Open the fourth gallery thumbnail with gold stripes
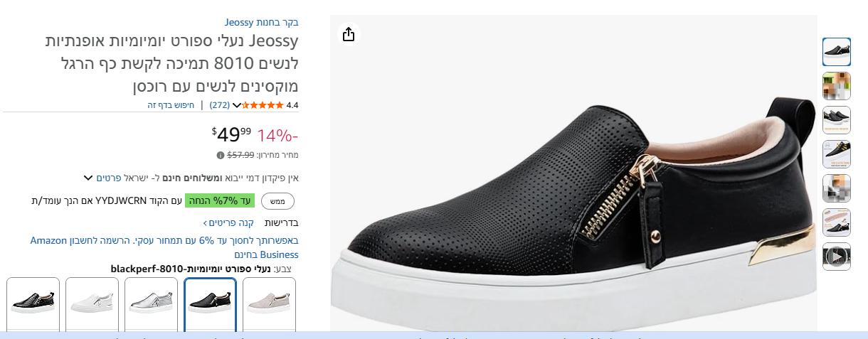 pos(836,154)
